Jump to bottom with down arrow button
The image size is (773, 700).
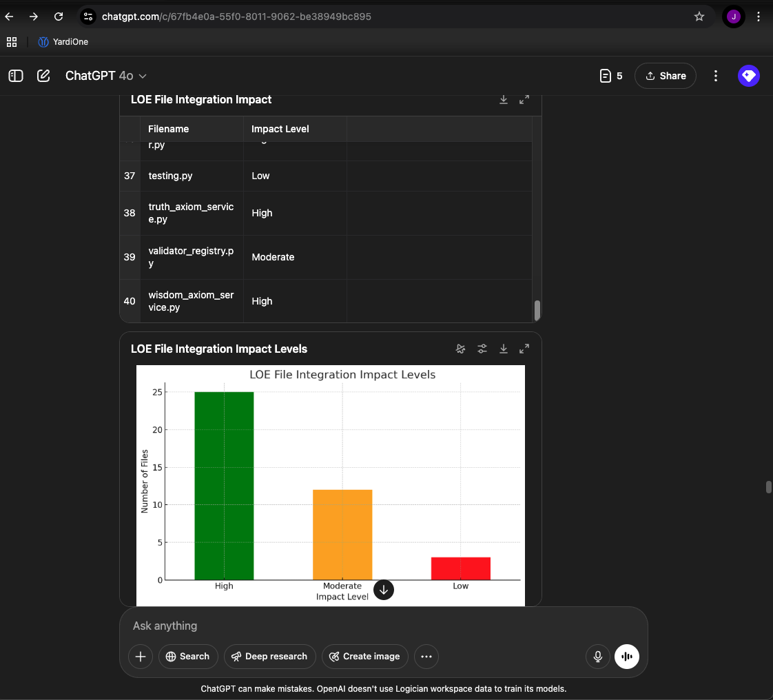pos(384,590)
